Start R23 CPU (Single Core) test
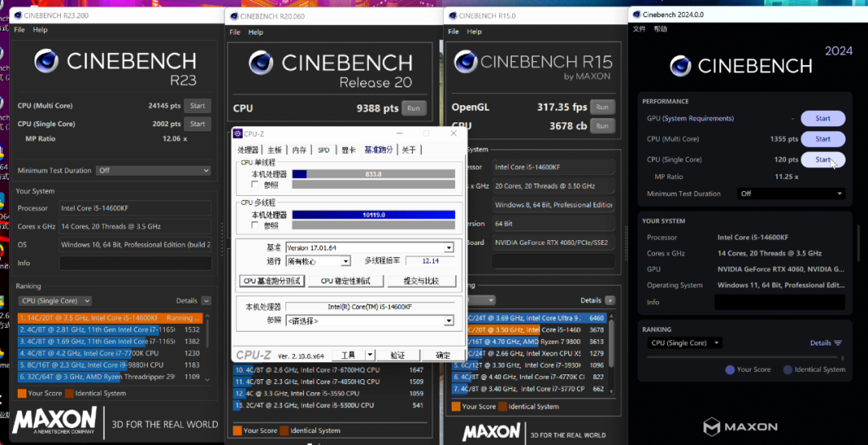This screenshot has width=868, height=445. 198,124
